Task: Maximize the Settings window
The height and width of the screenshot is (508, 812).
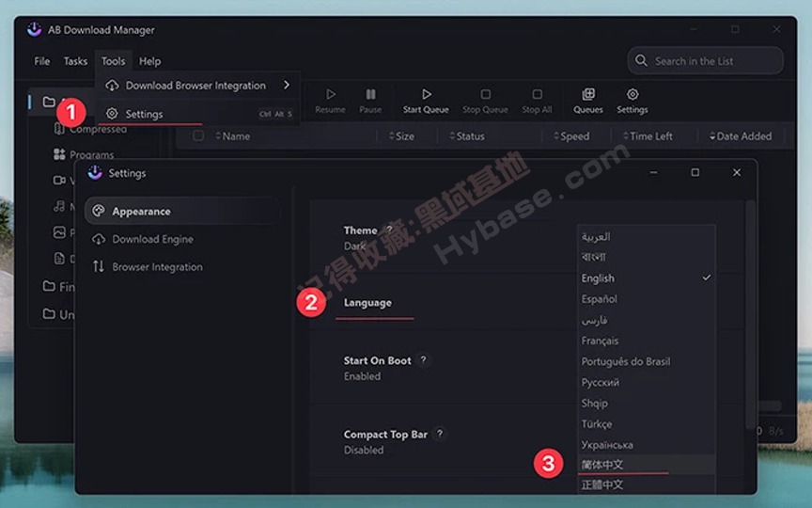Action: pyautogui.click(x=695, y=172)
